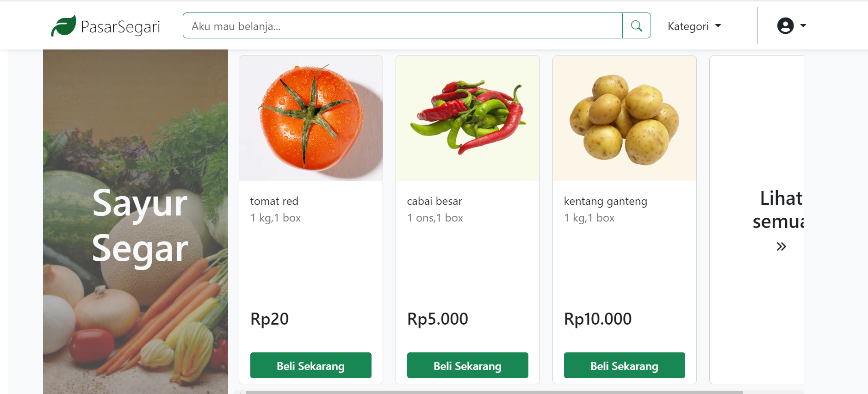The width and height of the screenshot is (868, 394).
Task: Click the PasarSegari brand name text
Action: (x=120, y=26)
